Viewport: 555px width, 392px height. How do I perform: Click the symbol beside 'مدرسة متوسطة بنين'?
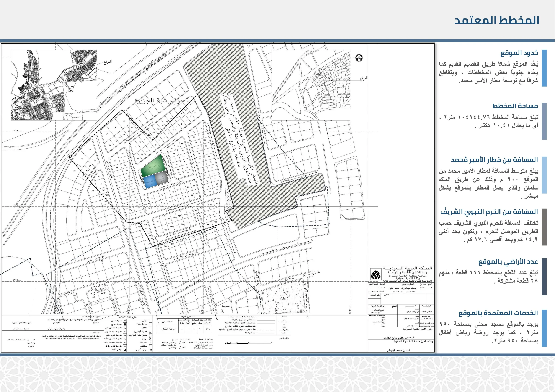click(125, 332)
